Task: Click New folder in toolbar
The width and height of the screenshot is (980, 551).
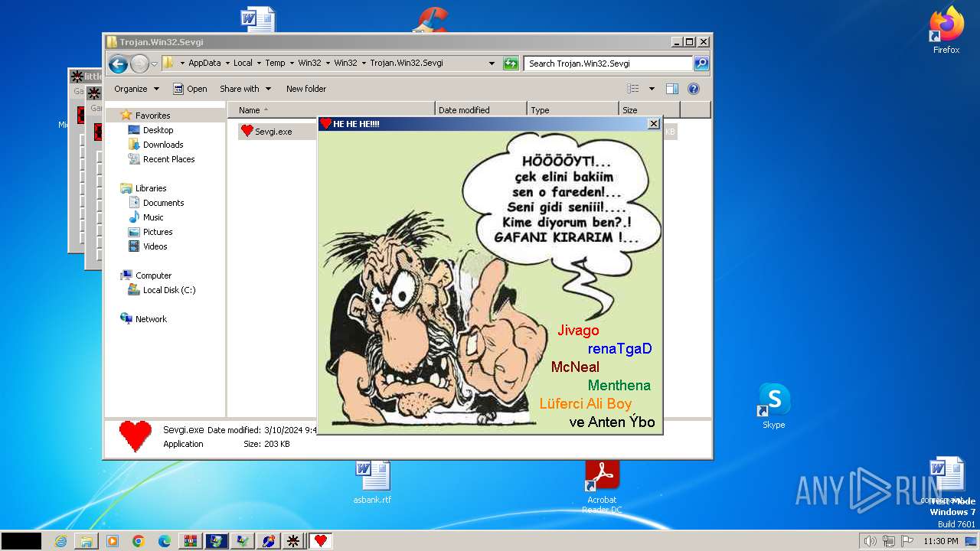Action: (306, 89)
